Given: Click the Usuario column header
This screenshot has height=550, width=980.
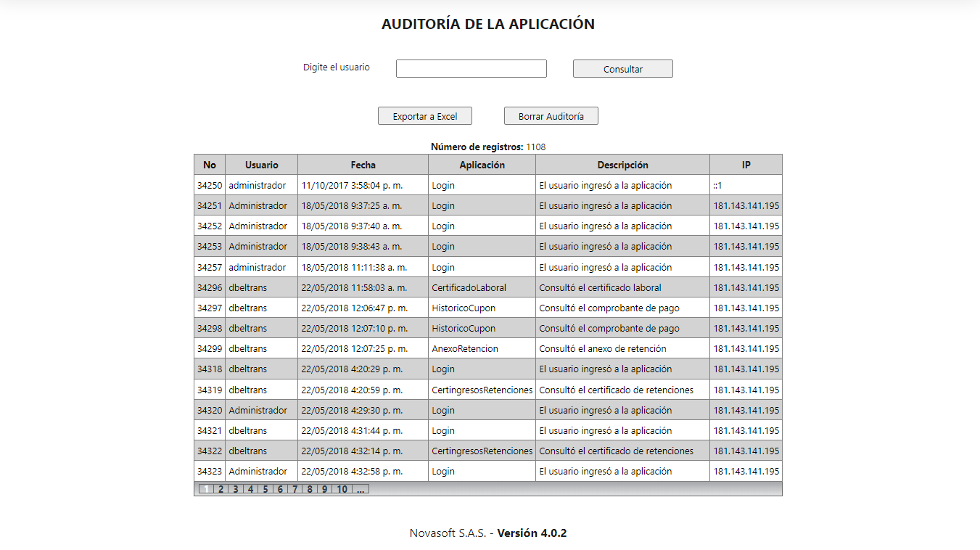Looking at the screenshot, I should pyautogui.click(x=260, y=165).
